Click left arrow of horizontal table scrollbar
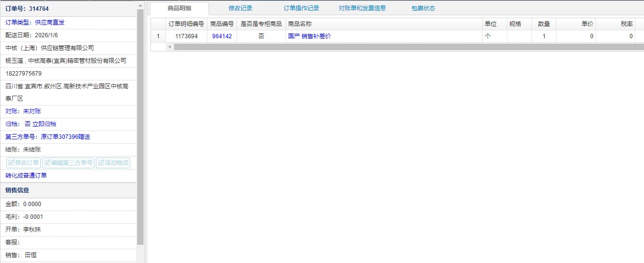Screen dimensions: 644x263 (170, 47)
